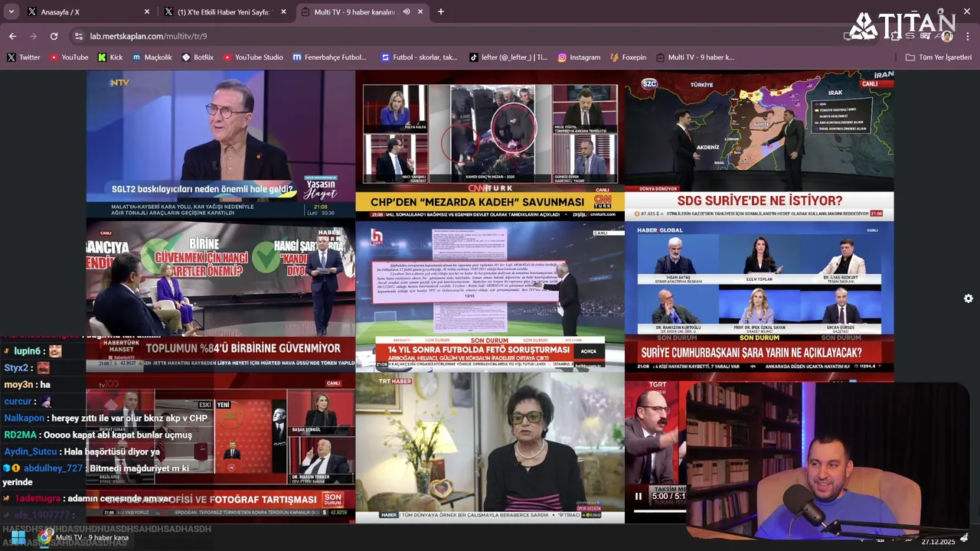
Task: Open Multi TV settings gear
Action: (x=969, y=298)
